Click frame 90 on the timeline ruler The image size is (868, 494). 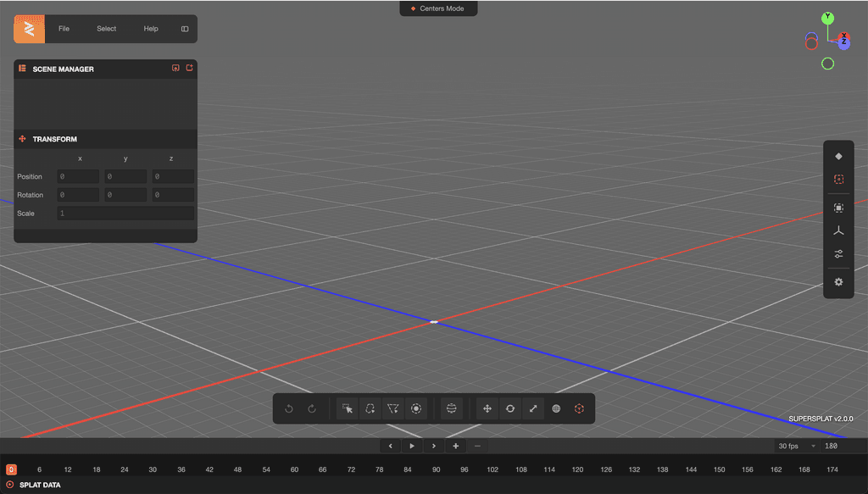436,469
